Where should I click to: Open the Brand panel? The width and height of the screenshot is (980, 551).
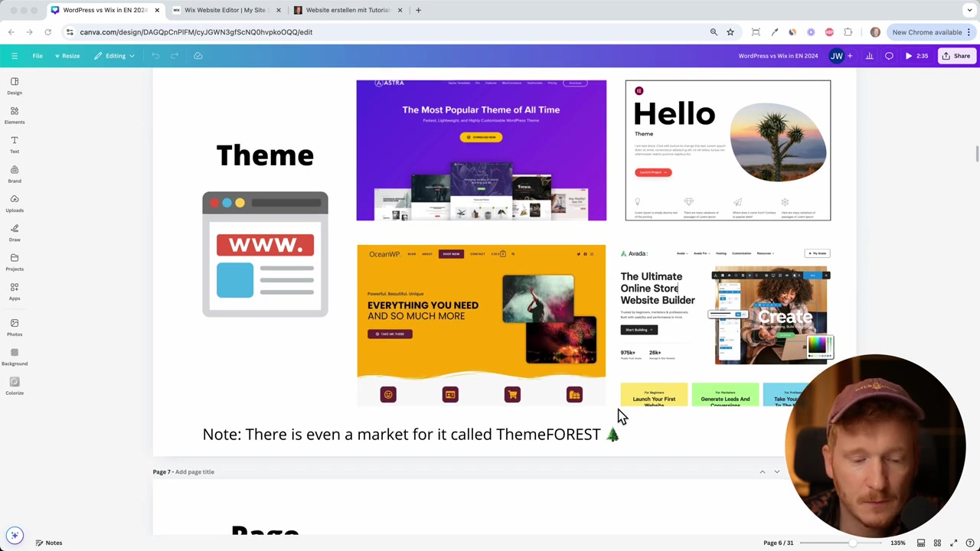15,174
